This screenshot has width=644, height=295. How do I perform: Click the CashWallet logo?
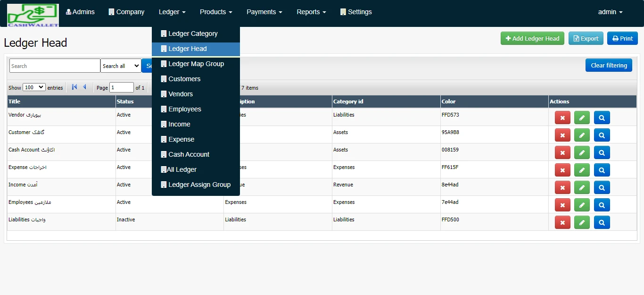[x=33, y=15]
